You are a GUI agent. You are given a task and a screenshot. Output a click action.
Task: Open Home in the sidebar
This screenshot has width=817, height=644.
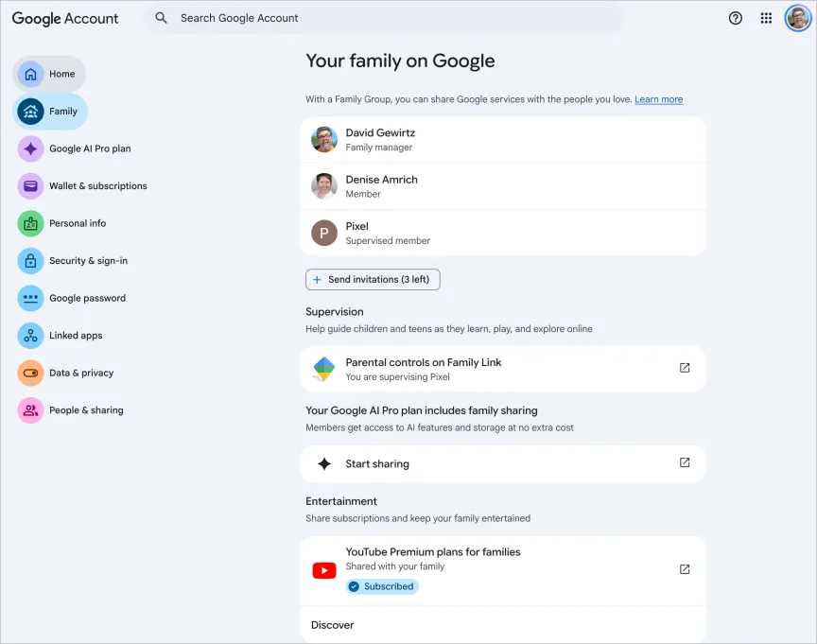49,74
